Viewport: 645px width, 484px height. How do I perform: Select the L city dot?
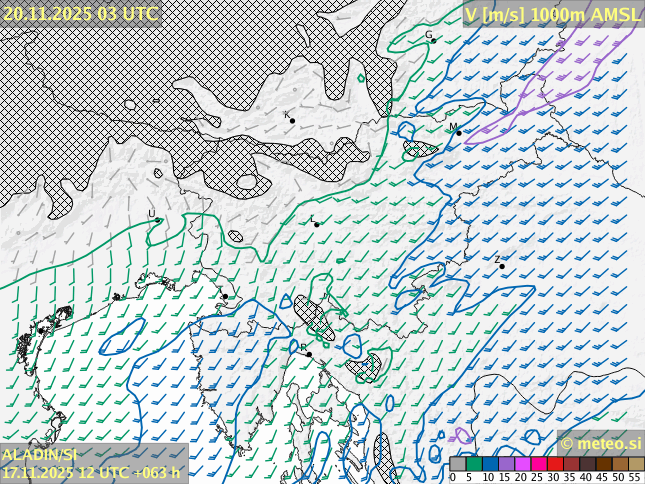click(x=317, y=224)
